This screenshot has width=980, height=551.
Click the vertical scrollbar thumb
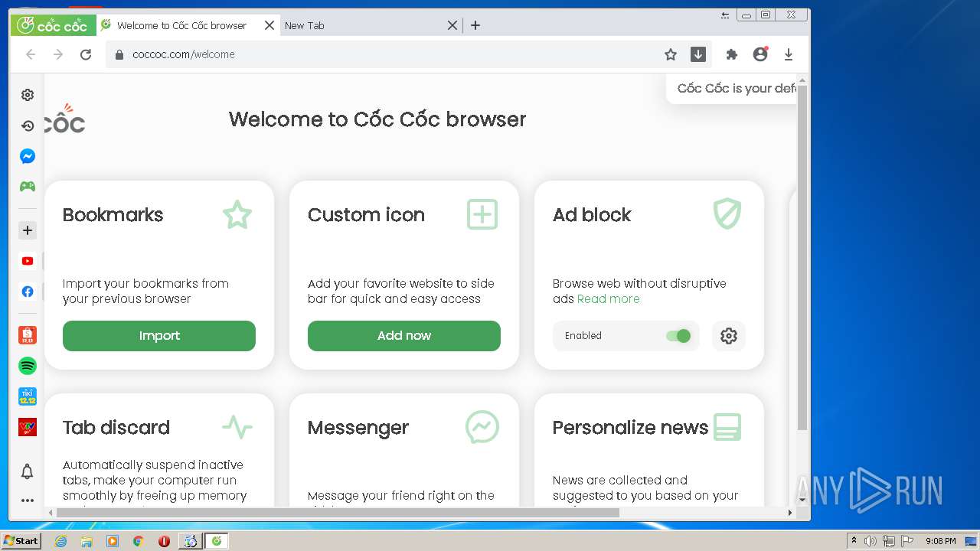click(802, 258)
